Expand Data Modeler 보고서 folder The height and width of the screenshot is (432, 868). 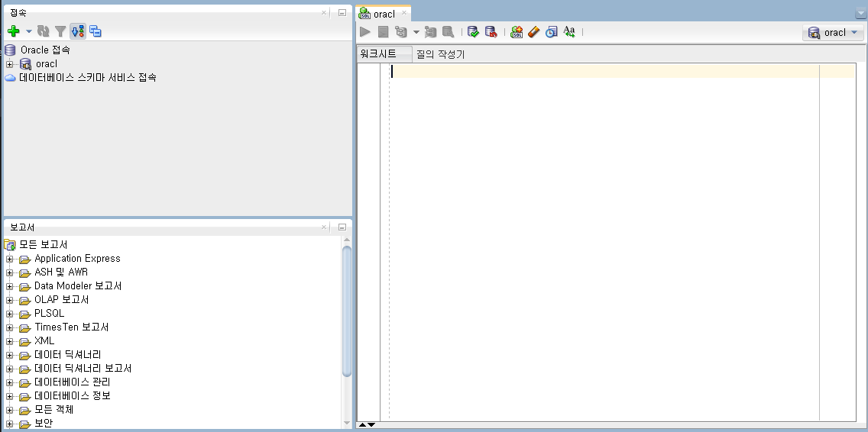click(x=9, y=286)
